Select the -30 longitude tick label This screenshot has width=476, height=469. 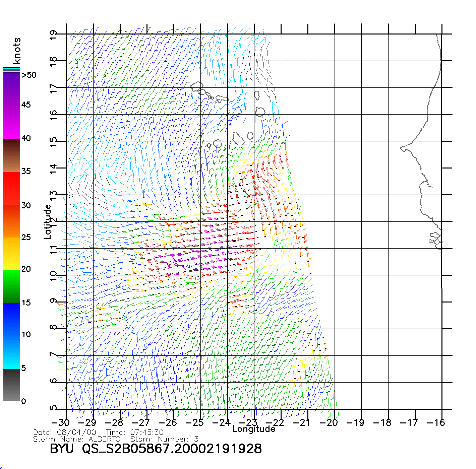(x=60, y=423)
